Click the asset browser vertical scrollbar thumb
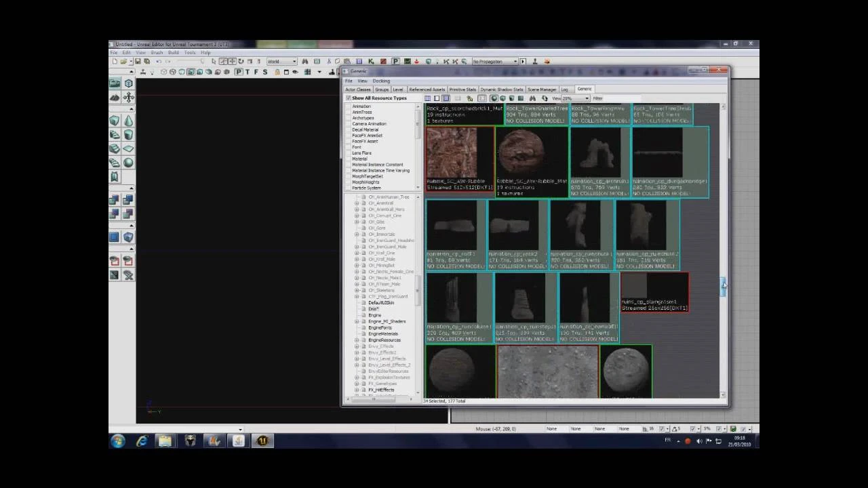Image resolution: width=868 pixels, height=488 pixels. coord(723,286)
